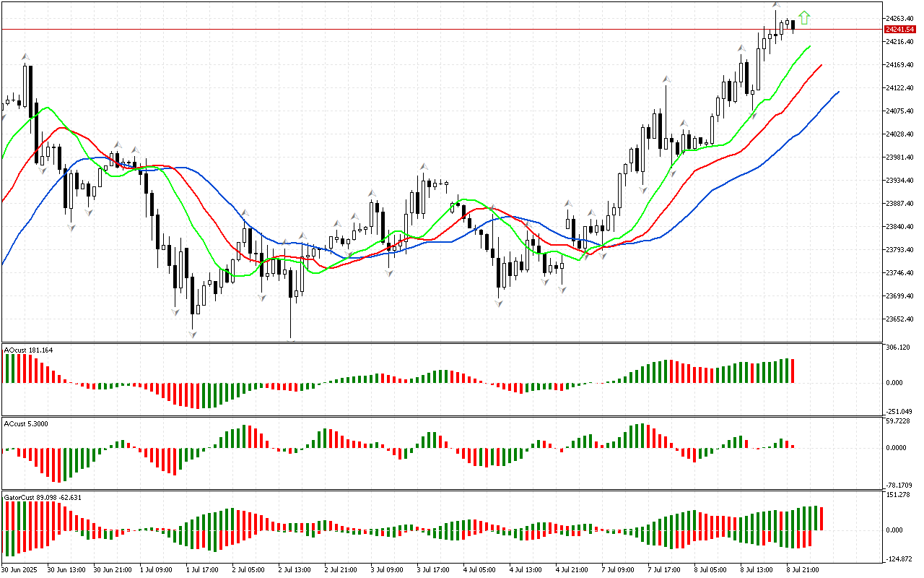The image size is (924, 578).
Task: Select the ACcust 5.3000 indicator label
Action: 27,423
